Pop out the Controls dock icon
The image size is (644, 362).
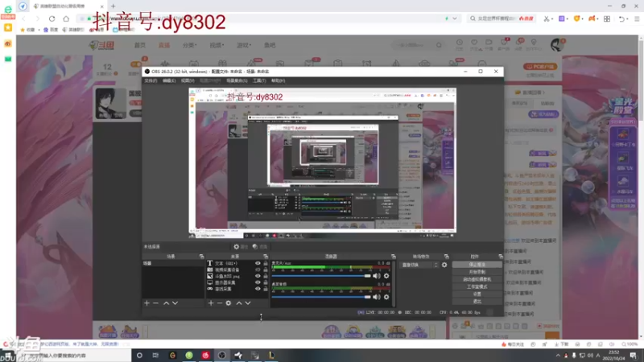tap(500, 256)
